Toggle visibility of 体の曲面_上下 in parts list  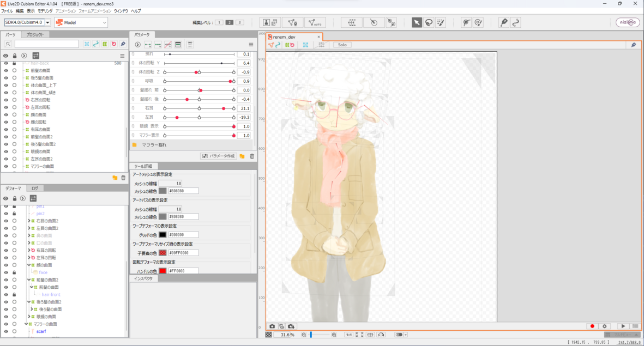pos(6,86)
